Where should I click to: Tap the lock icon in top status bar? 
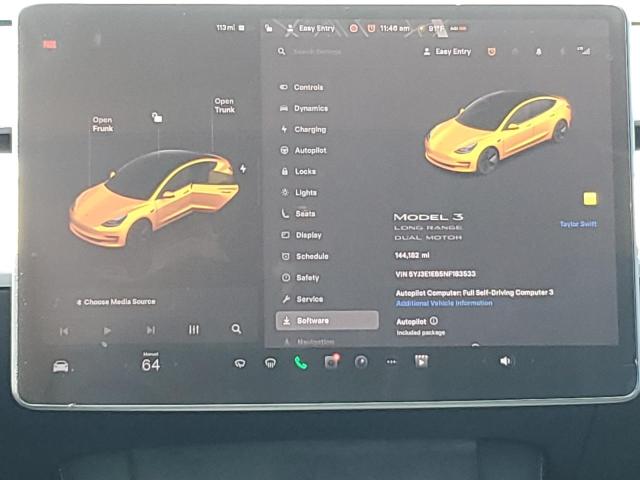click(269, 28)
